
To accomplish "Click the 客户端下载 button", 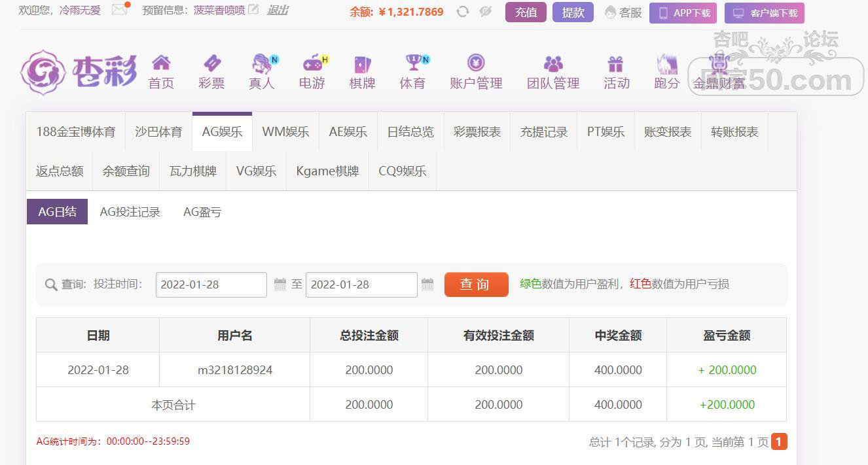I will click(x=765, y=13).
